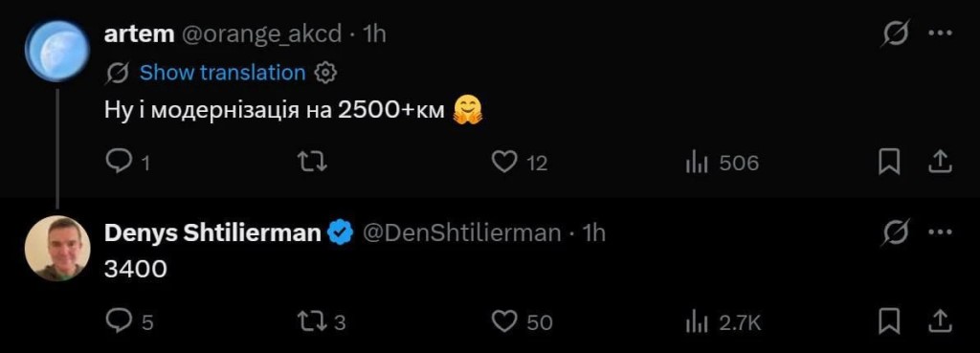Bookmark Denys Shtilierman's tweet
The height and width of the screenshot is (353, 980).
(x=889, y=321)
